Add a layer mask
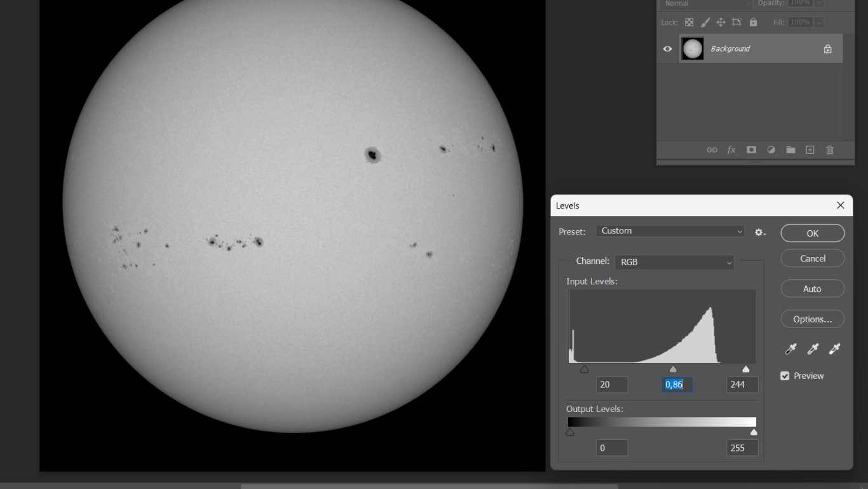The image size is (868, 489). [751, 150]
